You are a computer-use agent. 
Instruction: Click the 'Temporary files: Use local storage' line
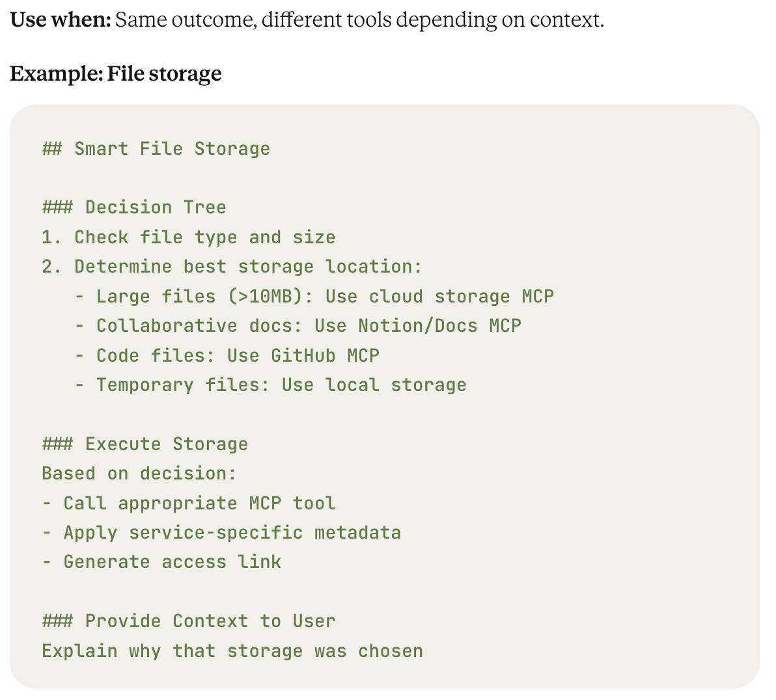pos(271,384)
